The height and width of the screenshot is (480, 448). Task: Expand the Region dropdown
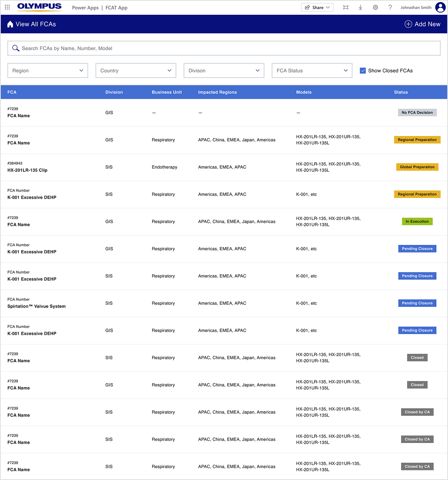[x=48, y=71]
